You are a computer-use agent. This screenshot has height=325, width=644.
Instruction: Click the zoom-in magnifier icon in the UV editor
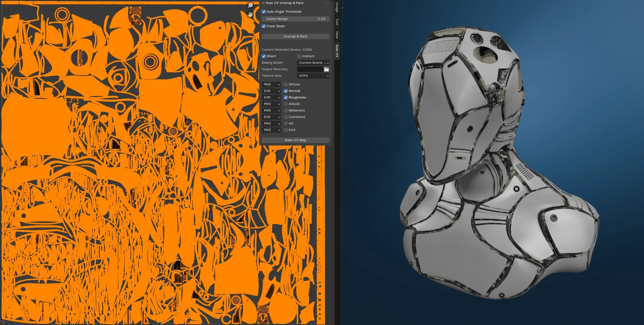250,5
